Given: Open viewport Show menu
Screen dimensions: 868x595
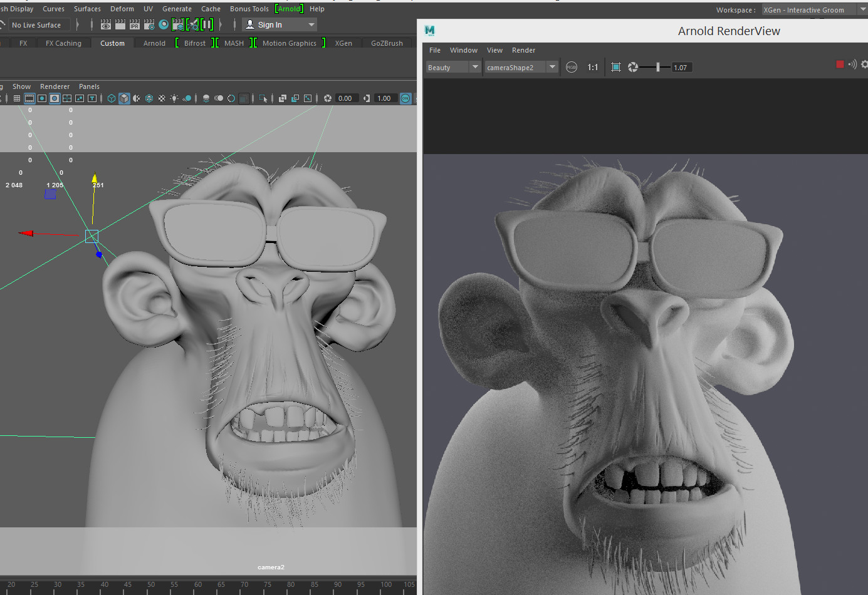Looking at the screenshot, I should tap(21, 86).
